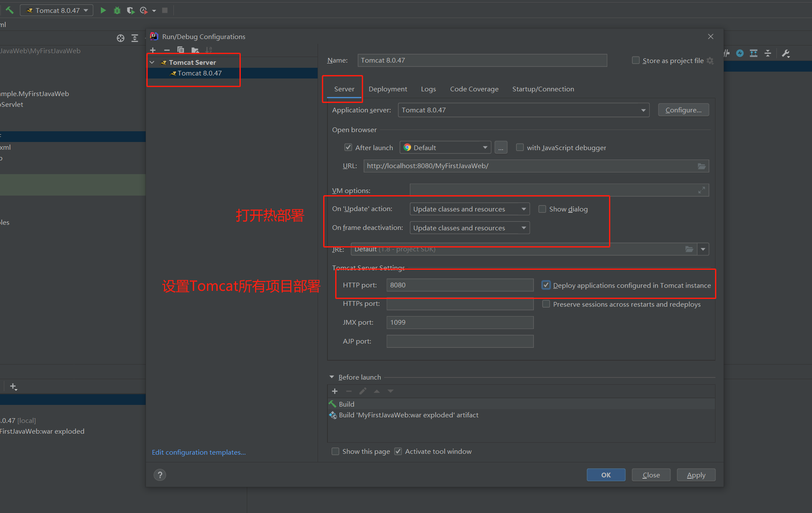Click the Profiler run icon in main toolbar

pyautogui.click(x=144, y=10)
